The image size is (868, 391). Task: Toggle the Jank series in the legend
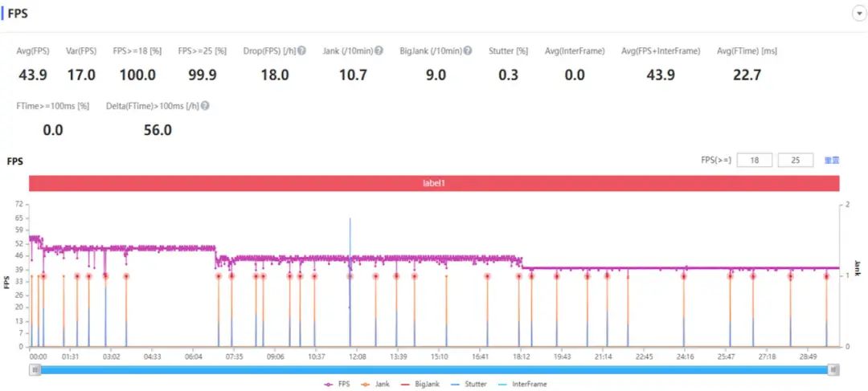(375, 384)
